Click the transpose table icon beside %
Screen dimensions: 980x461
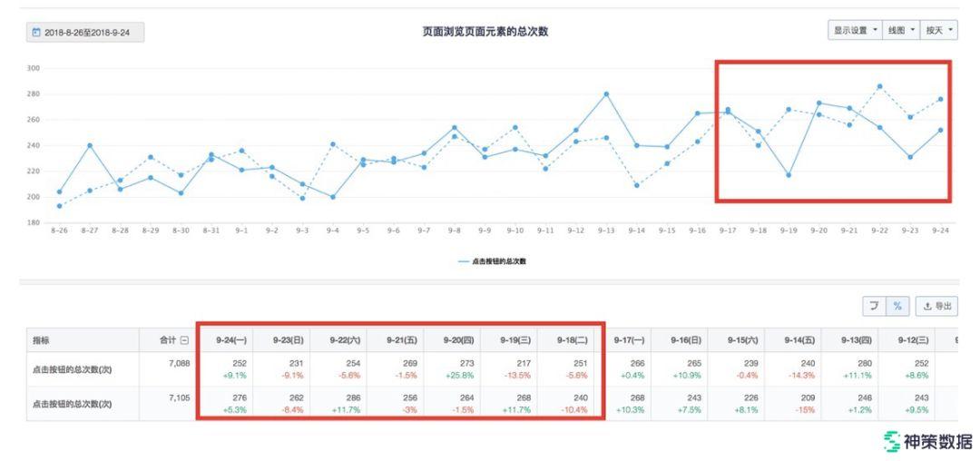[x=874, y=307]
